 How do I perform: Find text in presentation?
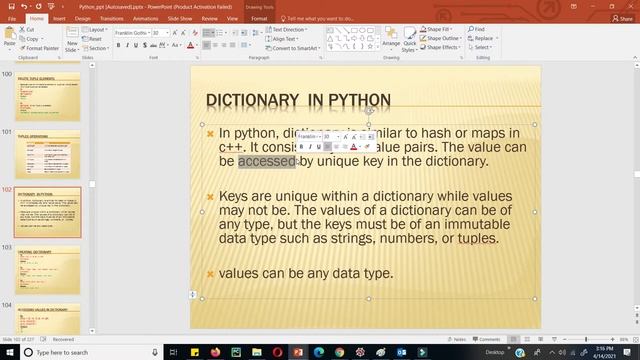tap(476, 29)
